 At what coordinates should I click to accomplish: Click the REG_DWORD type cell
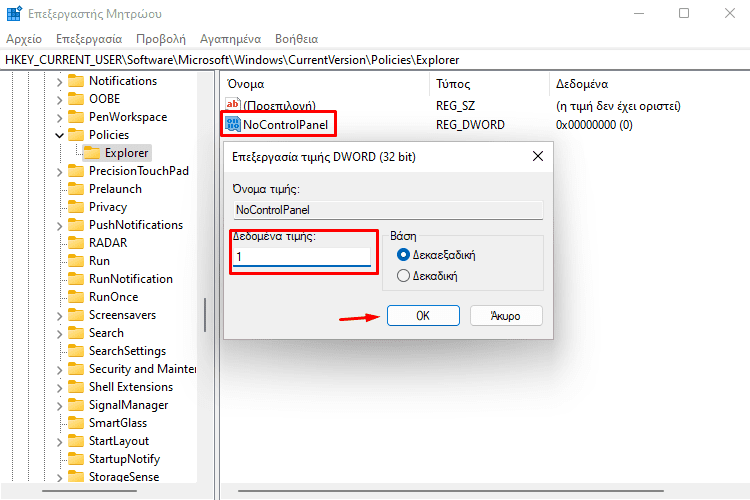(470, 125)
